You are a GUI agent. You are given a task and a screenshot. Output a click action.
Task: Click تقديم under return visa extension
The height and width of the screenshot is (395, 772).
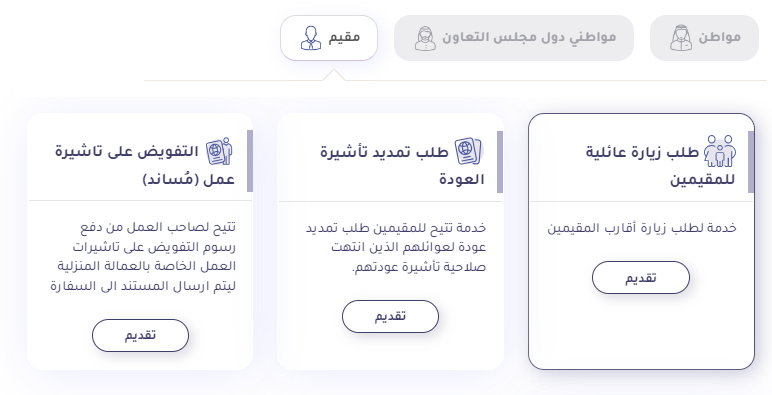tap(390, 316)
